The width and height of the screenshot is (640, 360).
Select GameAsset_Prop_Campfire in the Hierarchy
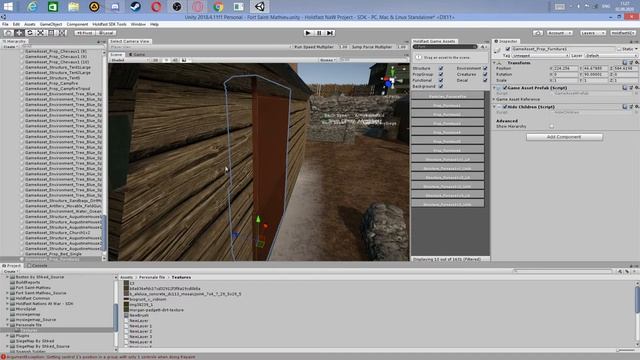51,83
